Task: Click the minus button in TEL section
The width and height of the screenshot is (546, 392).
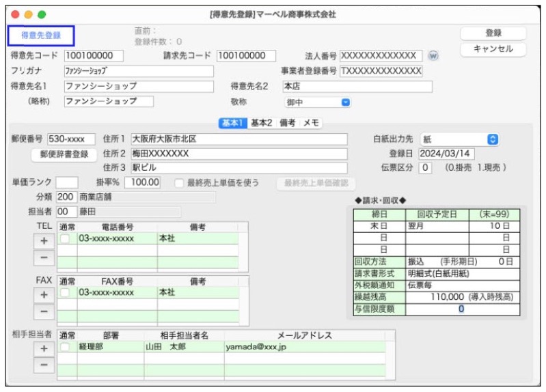Action: coord(44,257)
